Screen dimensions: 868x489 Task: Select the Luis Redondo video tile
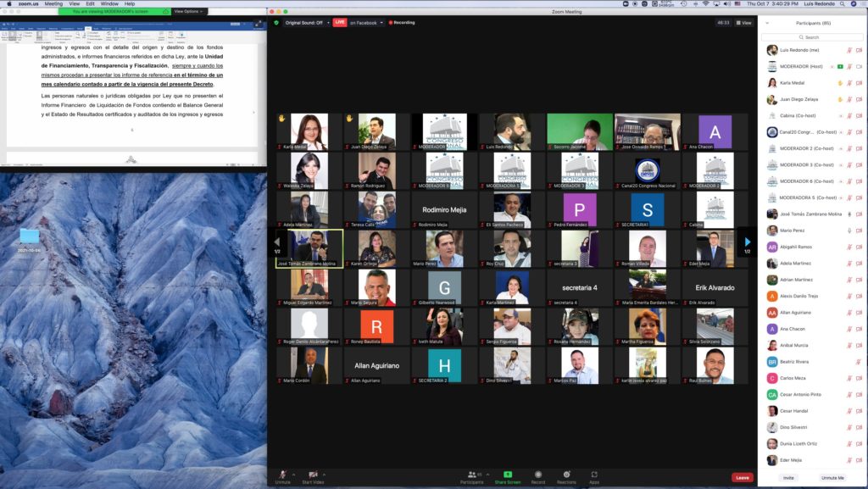[x=512, y=132]
